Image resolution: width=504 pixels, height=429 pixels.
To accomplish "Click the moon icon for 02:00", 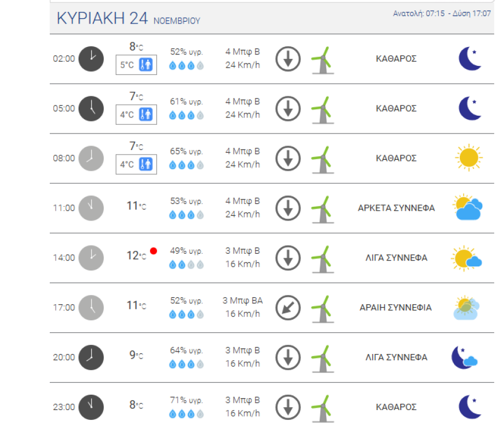I will [470, 58].
